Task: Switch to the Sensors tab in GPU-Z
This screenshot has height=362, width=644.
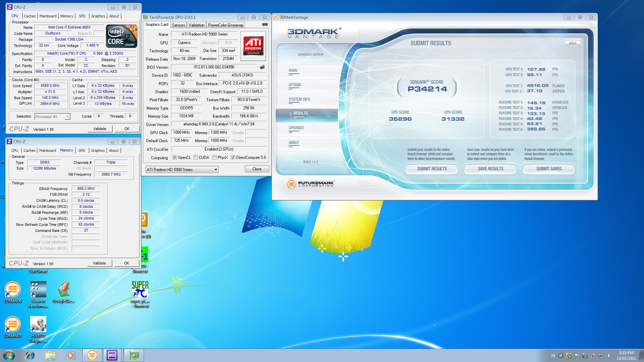Action: pyautogui.click(x=178, y=25)
